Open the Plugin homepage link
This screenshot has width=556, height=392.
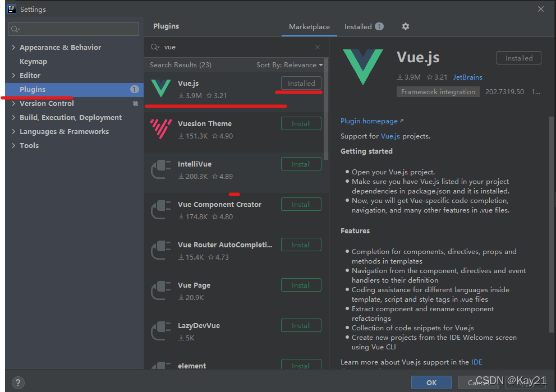[x=371, y=121]
